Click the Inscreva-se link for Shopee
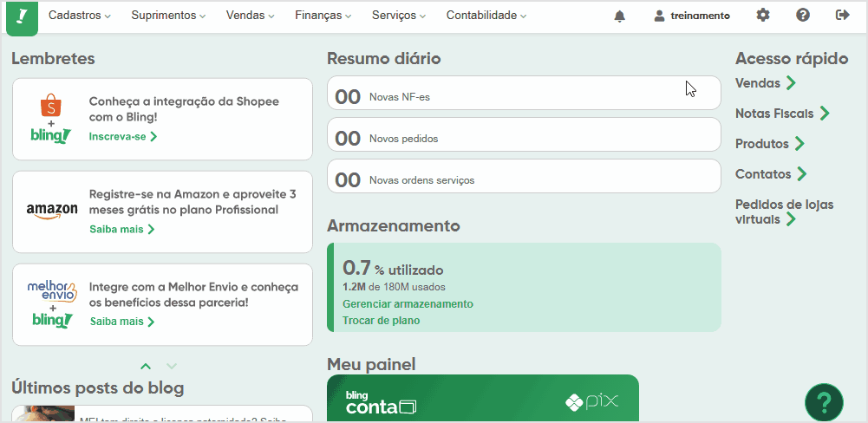 click(123, 136)
